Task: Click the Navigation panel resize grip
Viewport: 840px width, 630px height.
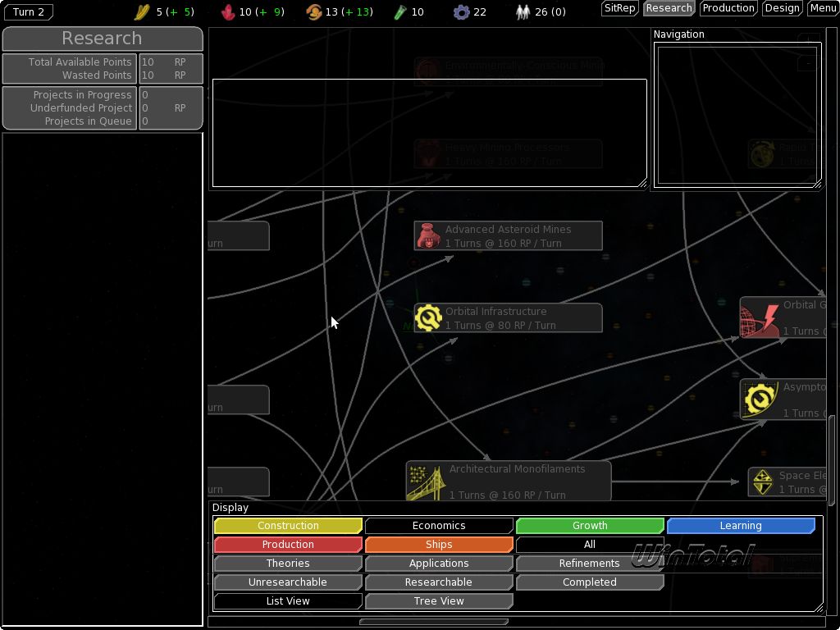Action: pos(817,183)
